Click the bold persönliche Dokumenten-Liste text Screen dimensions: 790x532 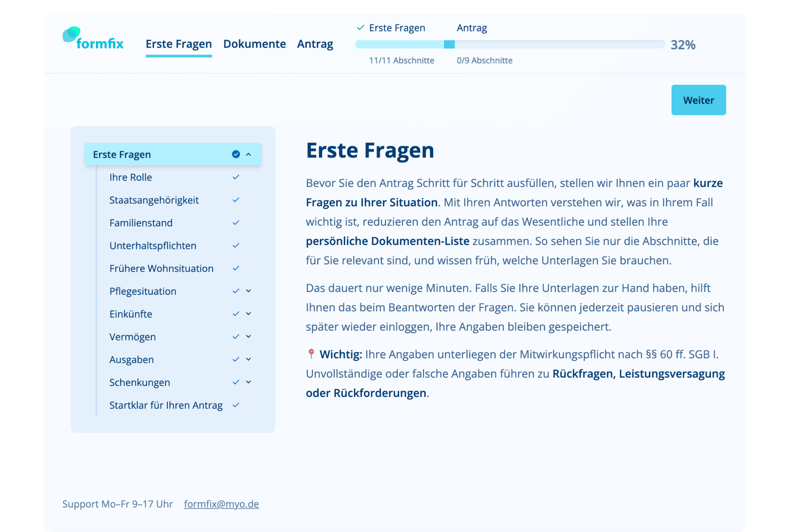pyautogui.click(x=387, y=241)
